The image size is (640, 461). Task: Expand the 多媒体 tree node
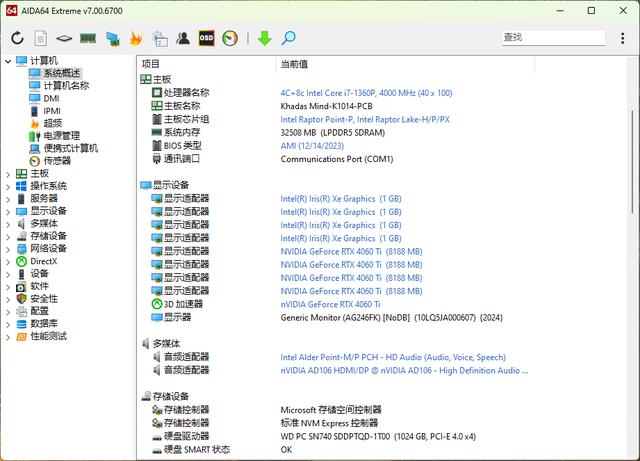click(x=8, y=224)
